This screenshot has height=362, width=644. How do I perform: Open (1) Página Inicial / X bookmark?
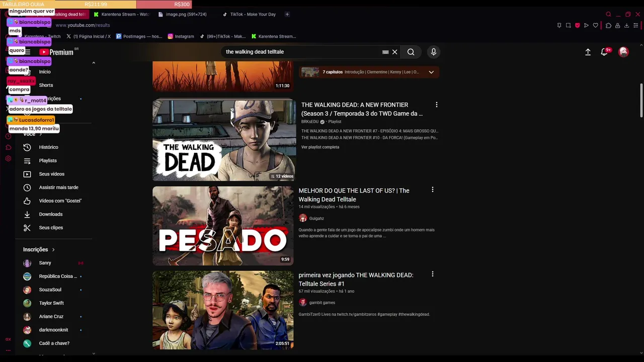click(88, 36)
